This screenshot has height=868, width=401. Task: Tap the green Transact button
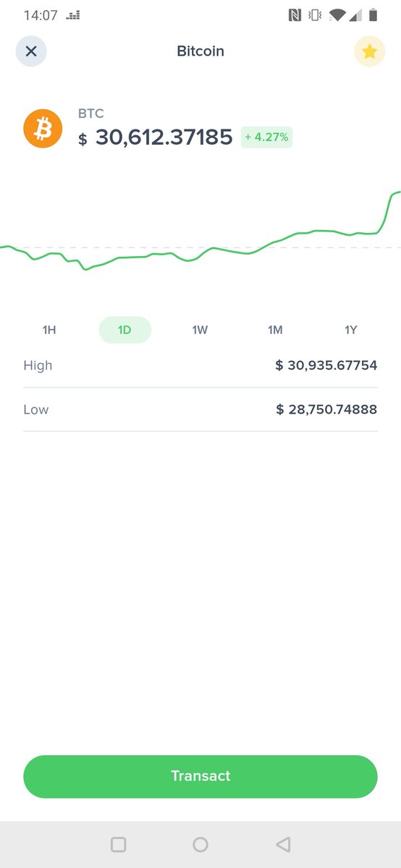point(200,776)
